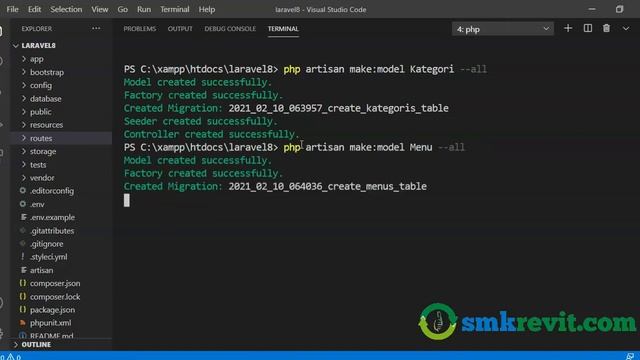
Task: Expand the bootstrap folder
Action: tap(47, 72)
